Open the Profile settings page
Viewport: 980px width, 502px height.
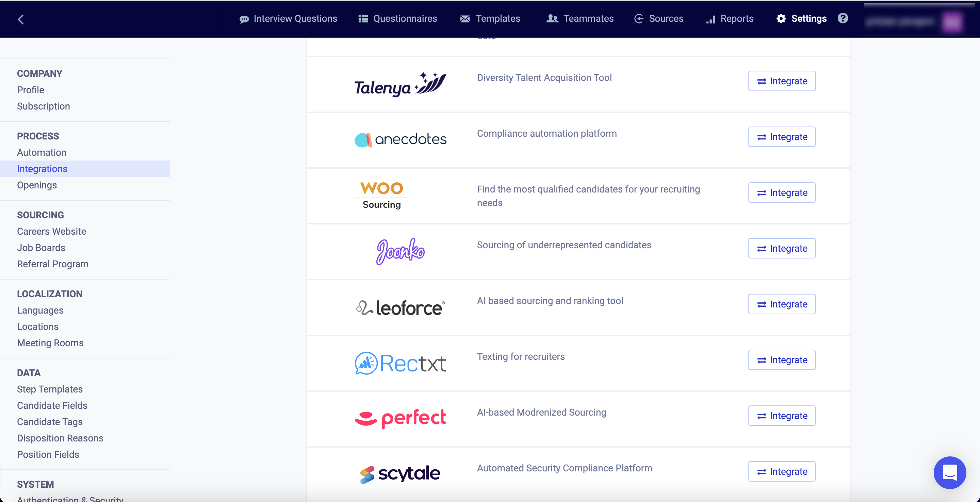pos(30,90)
